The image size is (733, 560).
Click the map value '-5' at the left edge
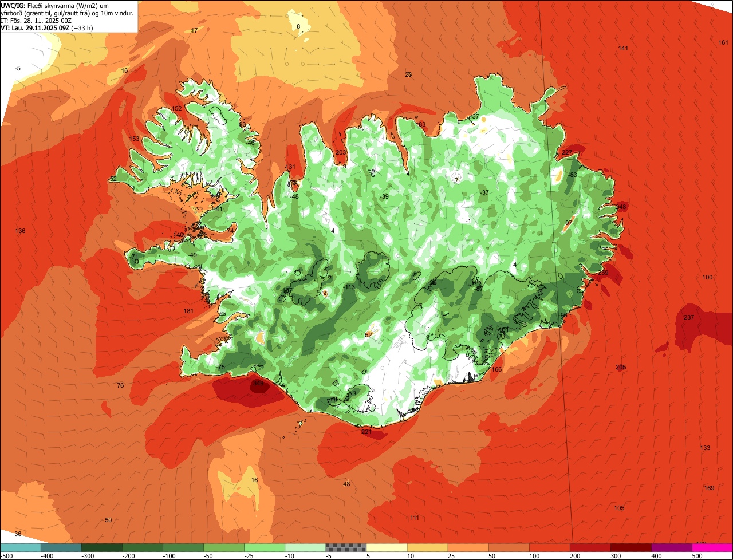pos(17,69)
